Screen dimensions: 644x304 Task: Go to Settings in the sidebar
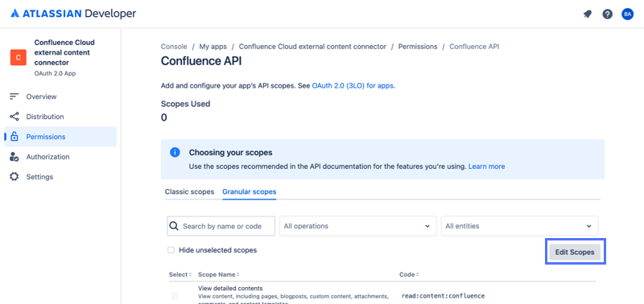(x=60, y=177)
